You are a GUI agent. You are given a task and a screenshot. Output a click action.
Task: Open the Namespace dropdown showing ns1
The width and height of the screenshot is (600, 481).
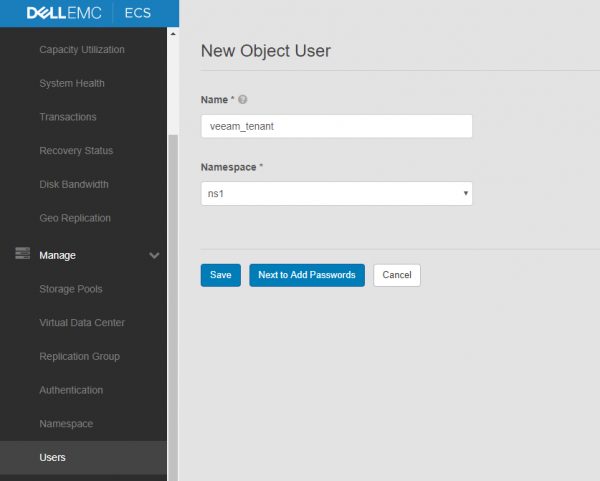(336, 193)
